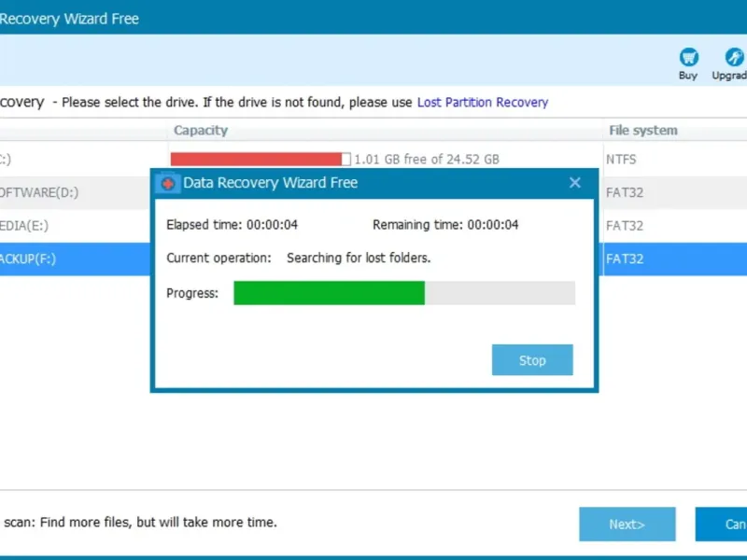
Task: Open the Lost Partition Recovery link
Action: coord(483,103)
